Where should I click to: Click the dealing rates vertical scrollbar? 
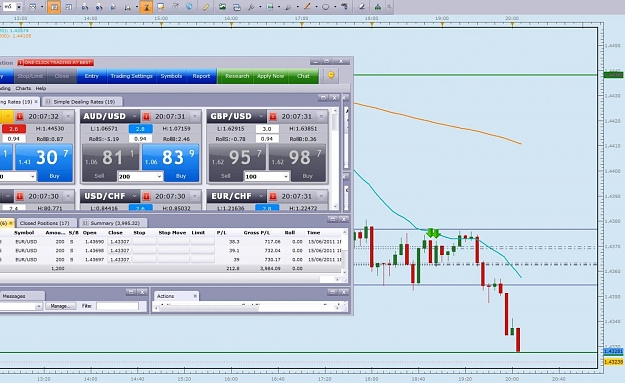pos(335,159)
